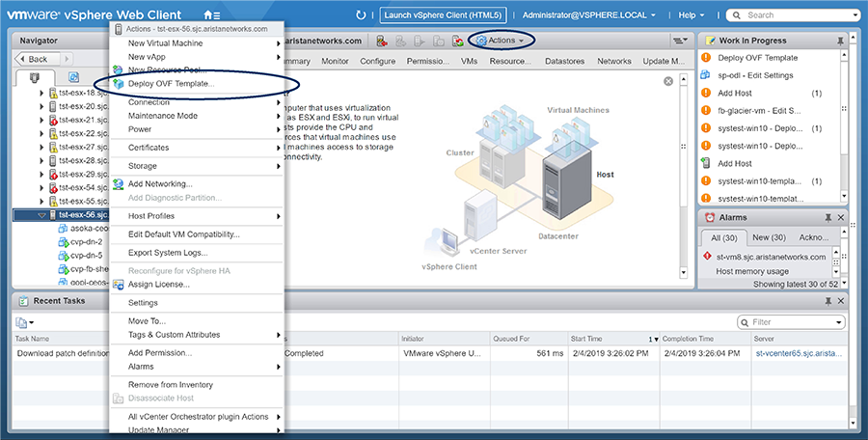
Task: Expand the tst-esx-54 host node
Action: (42, 188)
